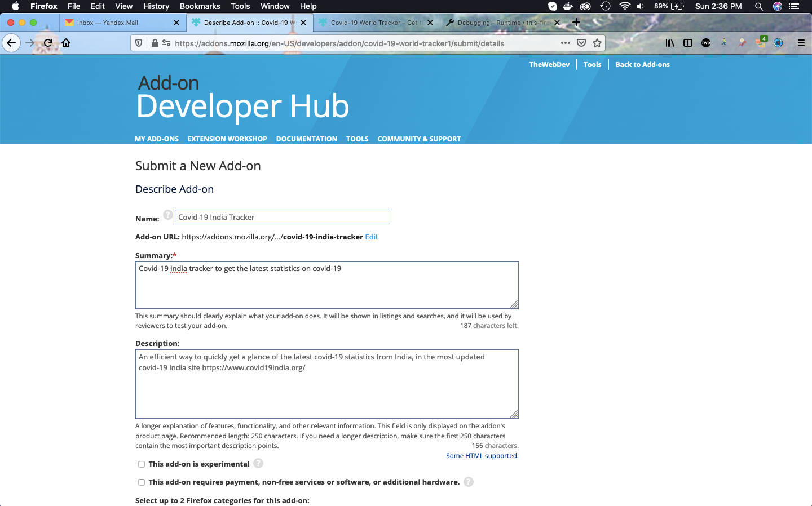Close the Describe Add-on tab
This screenshot has height=506, width=812.
point(303,23)
